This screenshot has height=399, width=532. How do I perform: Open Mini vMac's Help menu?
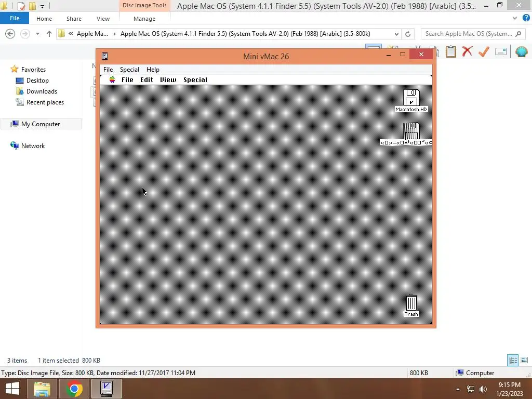pos(153,70)
